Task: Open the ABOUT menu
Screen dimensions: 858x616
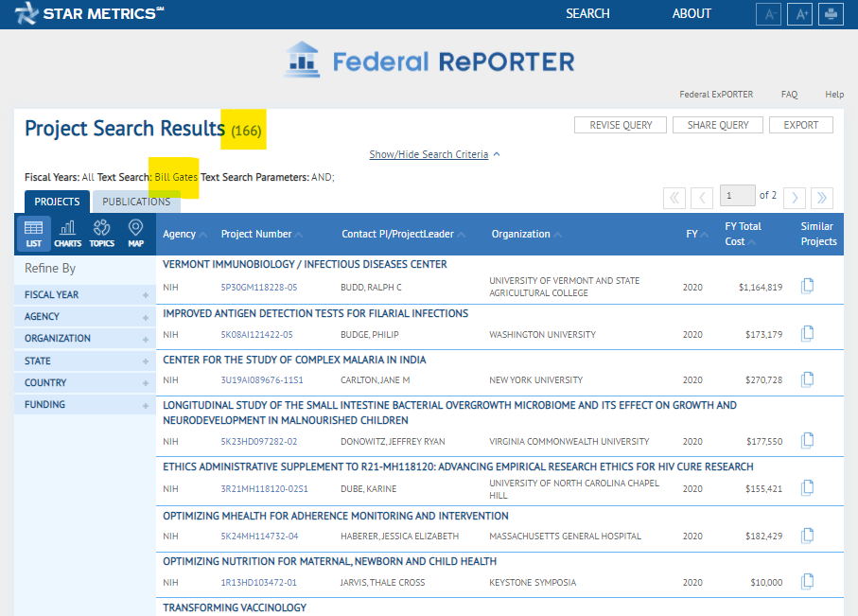Action: tap(692, 13)
